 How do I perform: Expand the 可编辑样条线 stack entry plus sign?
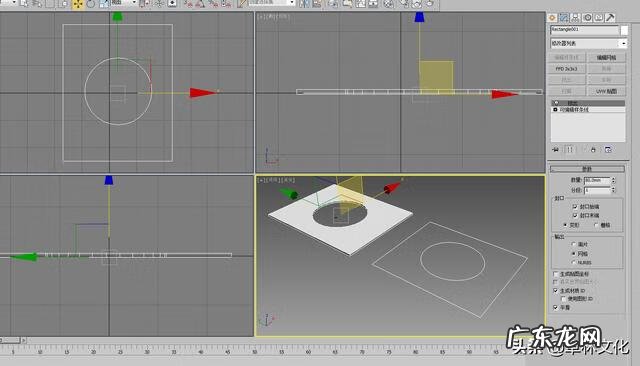[555, 110]
